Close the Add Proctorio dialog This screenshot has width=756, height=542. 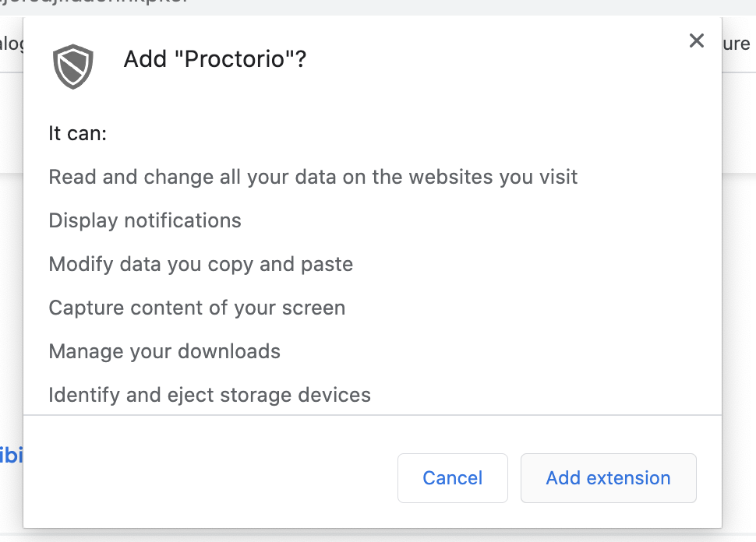(x=696, y=40)
